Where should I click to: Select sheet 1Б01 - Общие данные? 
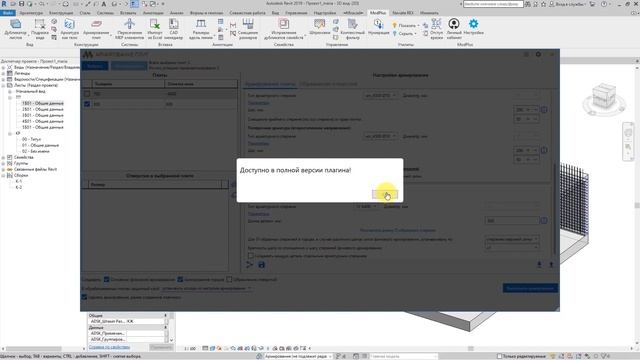coord(42,103)
